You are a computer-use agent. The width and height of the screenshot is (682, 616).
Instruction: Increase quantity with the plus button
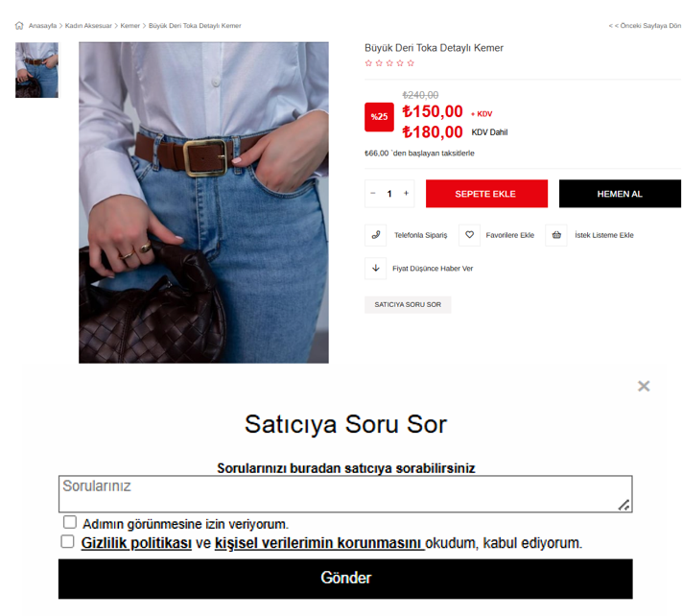[406, 193]
